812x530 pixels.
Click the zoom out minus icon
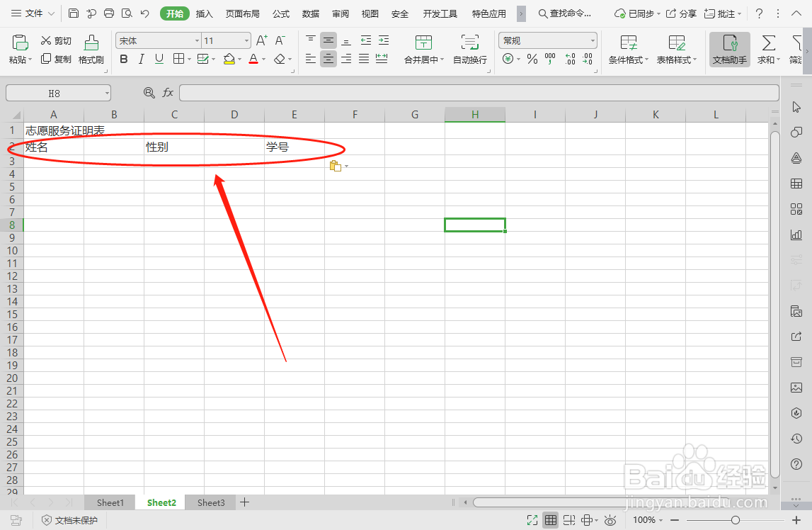pos(675,519)
